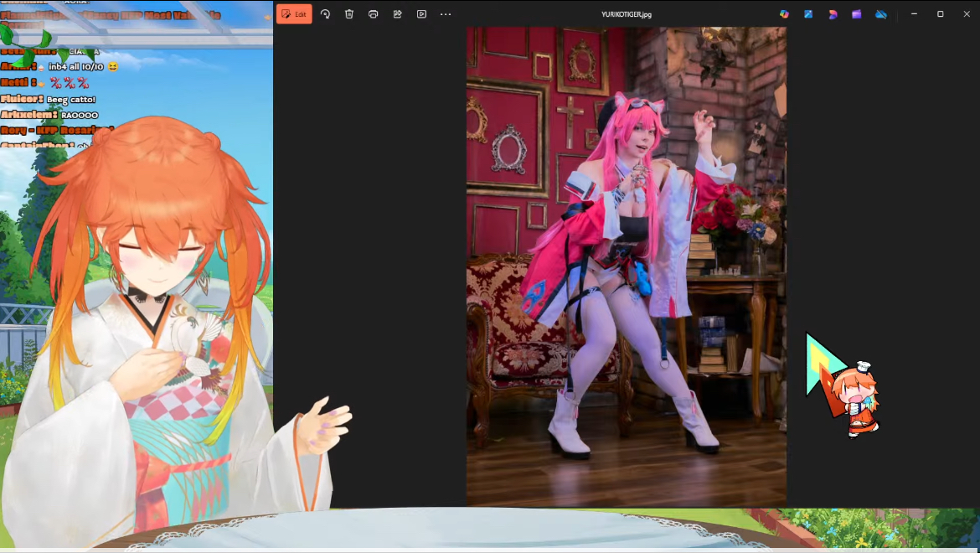Click the chat message "inb4 all 10/10"
This screenshot has width=980, height=553.
pos(75,67)
